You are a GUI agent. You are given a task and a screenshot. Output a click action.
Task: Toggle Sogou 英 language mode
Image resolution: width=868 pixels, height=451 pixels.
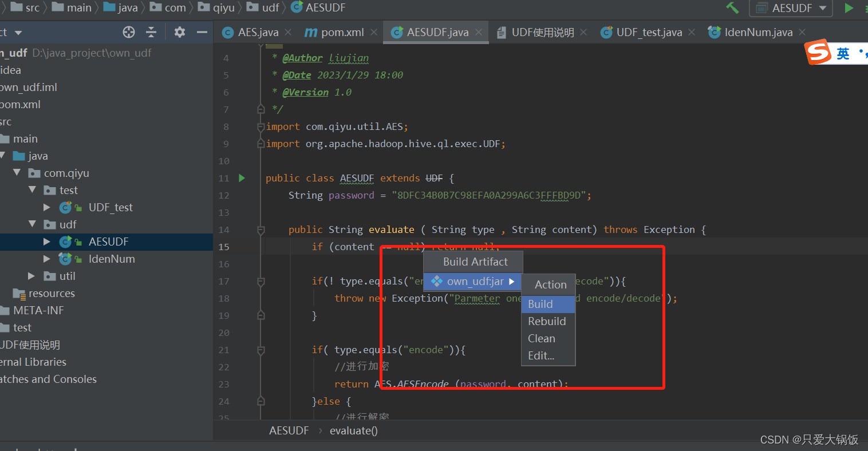tap(843, 53)
